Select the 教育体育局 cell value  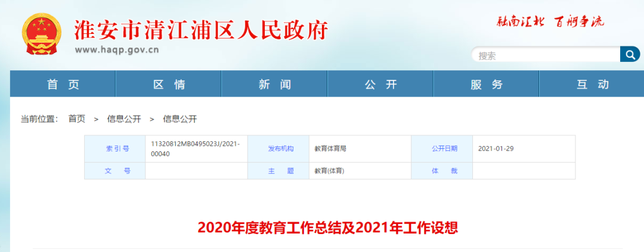point(330,148)
